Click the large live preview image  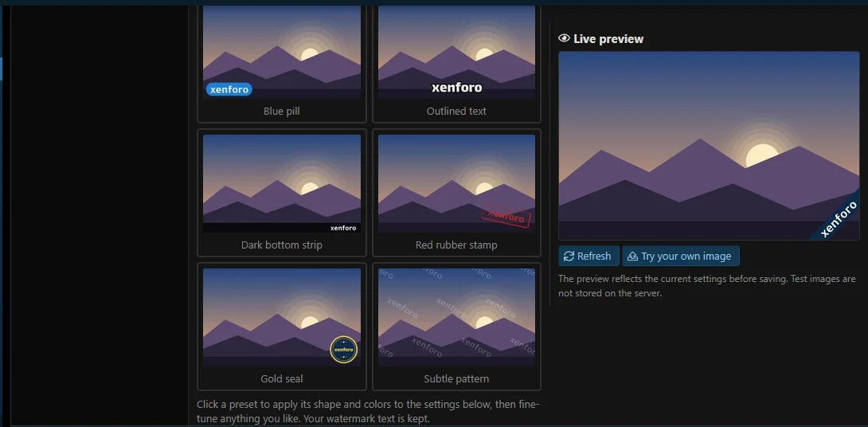coord(709,146)
